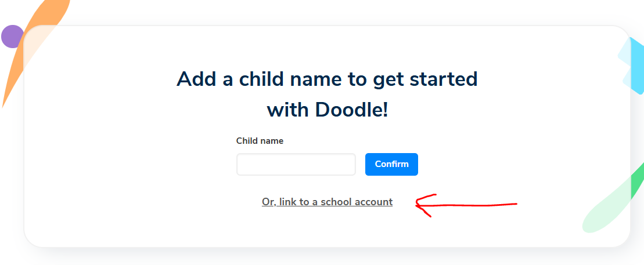This screenshot has height=265, width=644.
Task: Click the word "Or," in the underlined link
Action: [x=268, y=202]
